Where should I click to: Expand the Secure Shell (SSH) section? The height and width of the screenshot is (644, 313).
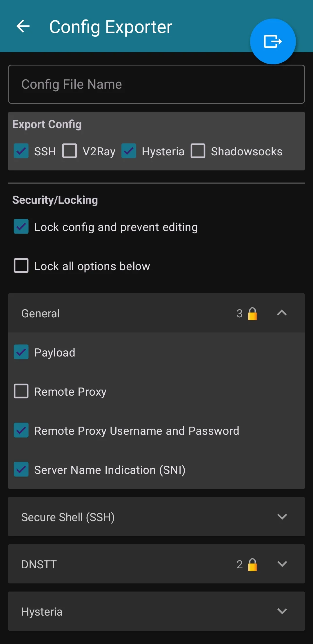click(x=281, y=517)
